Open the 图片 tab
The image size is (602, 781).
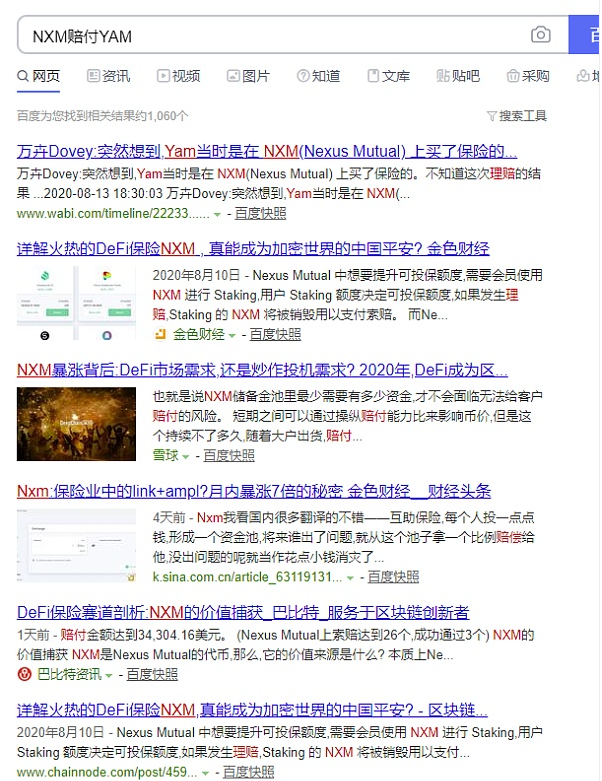(x=248, y=76)
